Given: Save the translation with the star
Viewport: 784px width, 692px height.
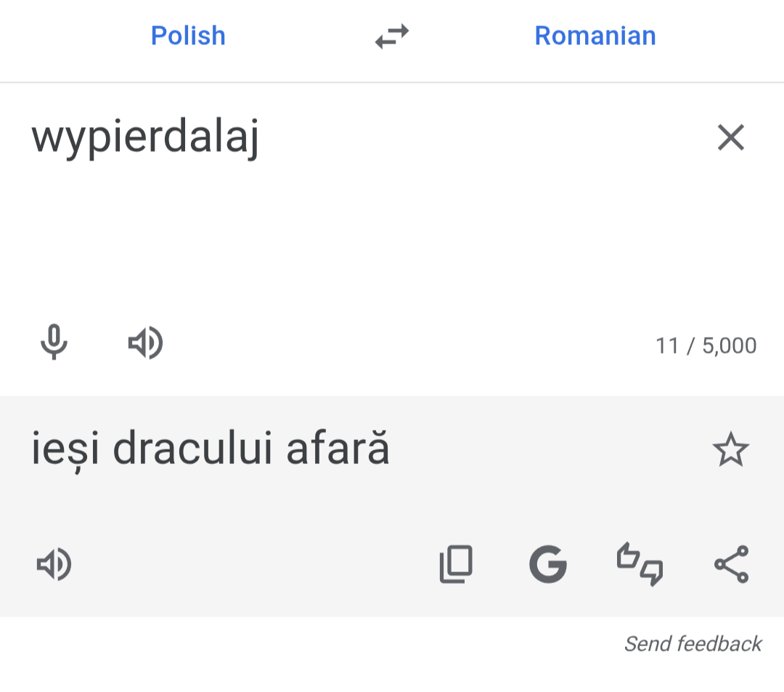Looking at the screenshot, I should pyautogui.click(x=730, y=450).
